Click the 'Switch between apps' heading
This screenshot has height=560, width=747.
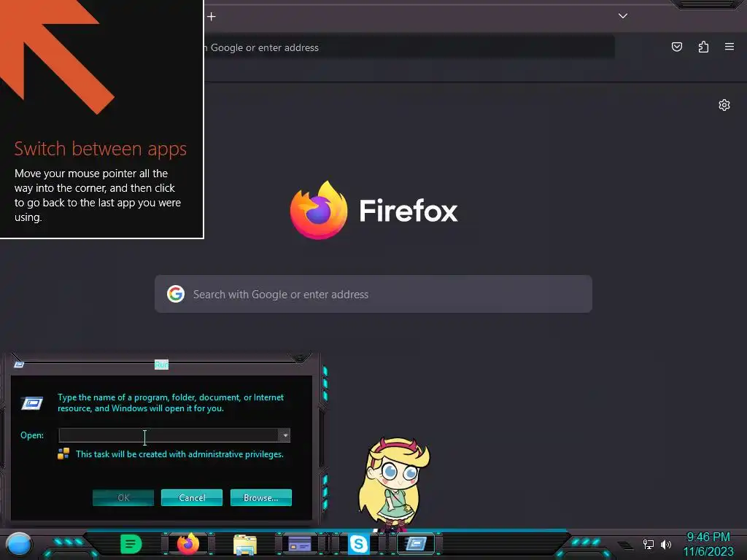click(x=101, y=149)
